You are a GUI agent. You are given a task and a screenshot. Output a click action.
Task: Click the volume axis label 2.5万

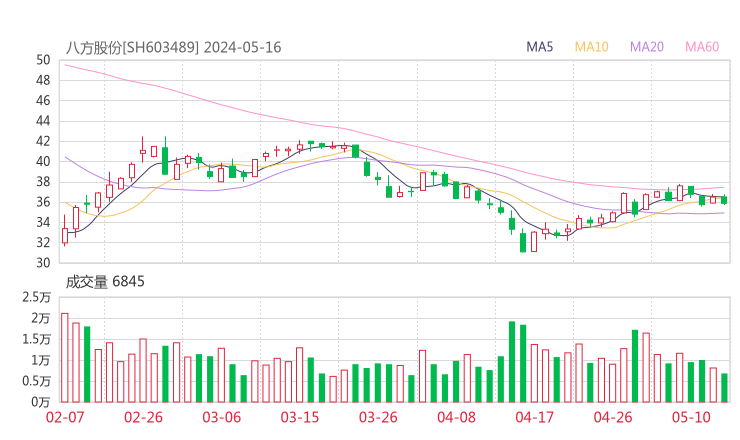(36, 297)
